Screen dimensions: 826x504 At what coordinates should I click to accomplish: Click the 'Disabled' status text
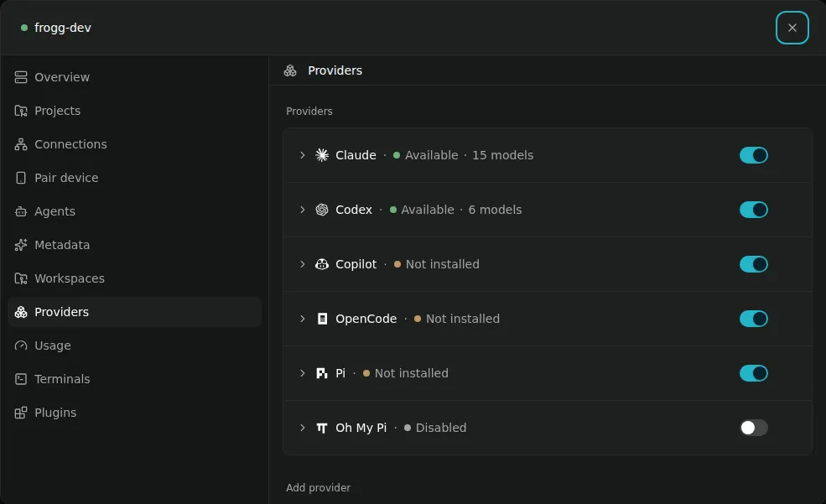(441, 428)
